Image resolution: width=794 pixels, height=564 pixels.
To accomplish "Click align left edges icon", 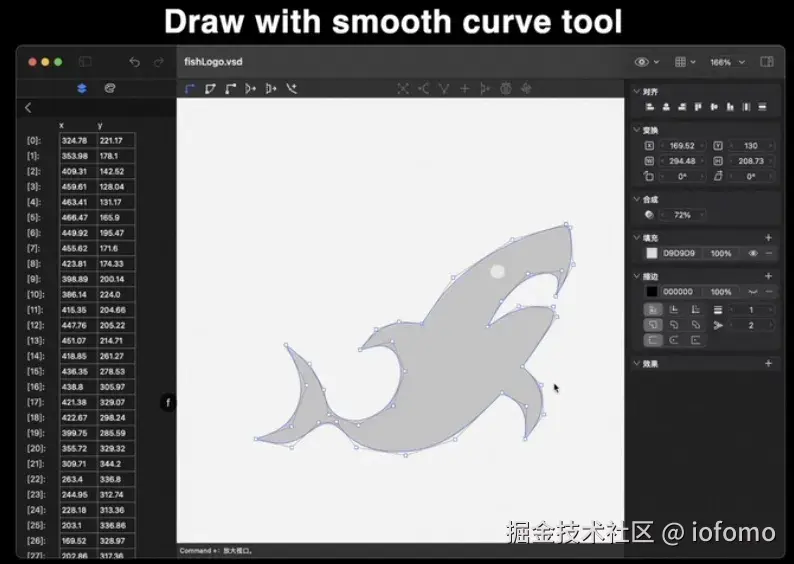I will [x=650, y=107].
